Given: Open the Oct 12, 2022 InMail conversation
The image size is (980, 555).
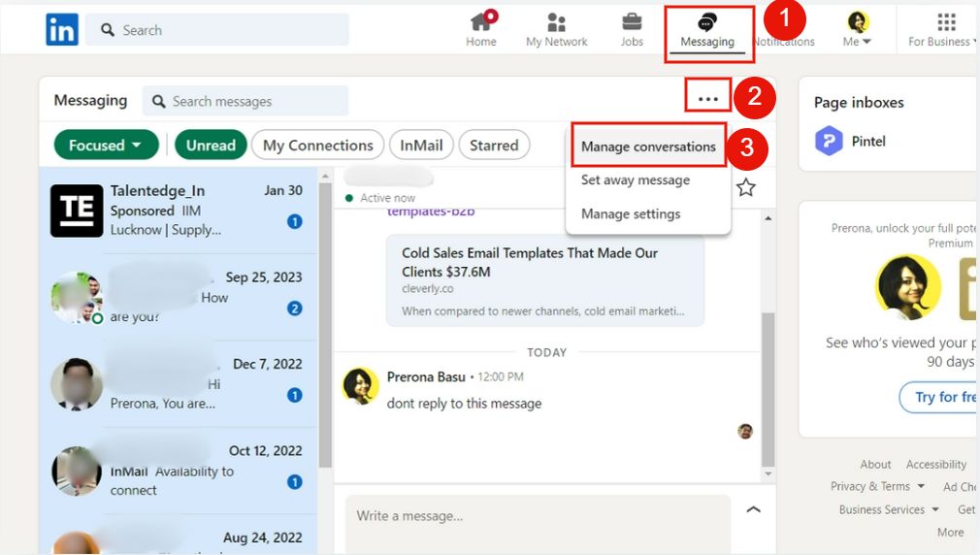Looking at the screenshot, I should [x=179, y=471].
